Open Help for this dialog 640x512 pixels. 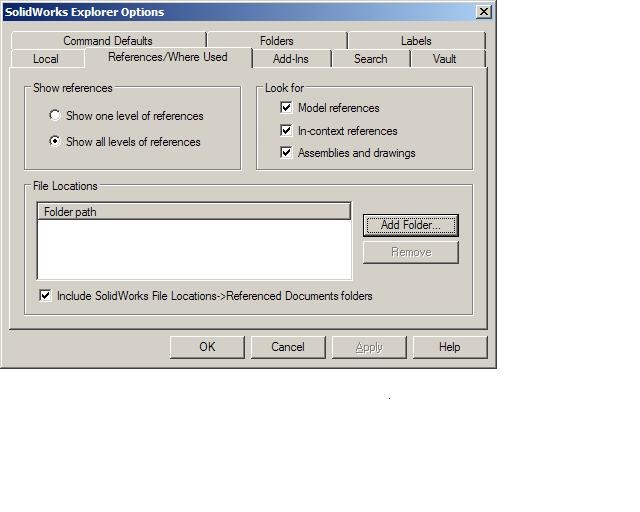(450, 347)
